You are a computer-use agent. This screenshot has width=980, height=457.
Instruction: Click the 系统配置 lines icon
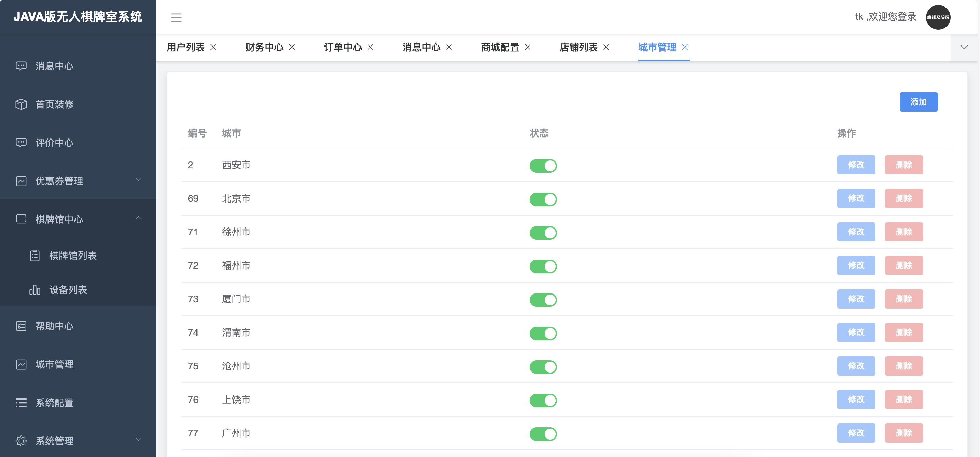tap(21, 403)
